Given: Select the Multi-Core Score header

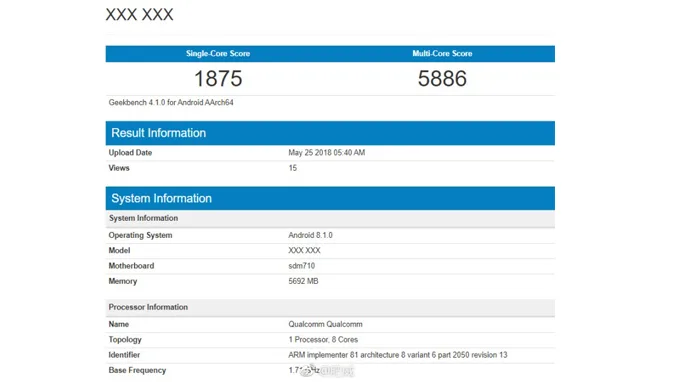Looking at the screenshot, I should 442,53.
